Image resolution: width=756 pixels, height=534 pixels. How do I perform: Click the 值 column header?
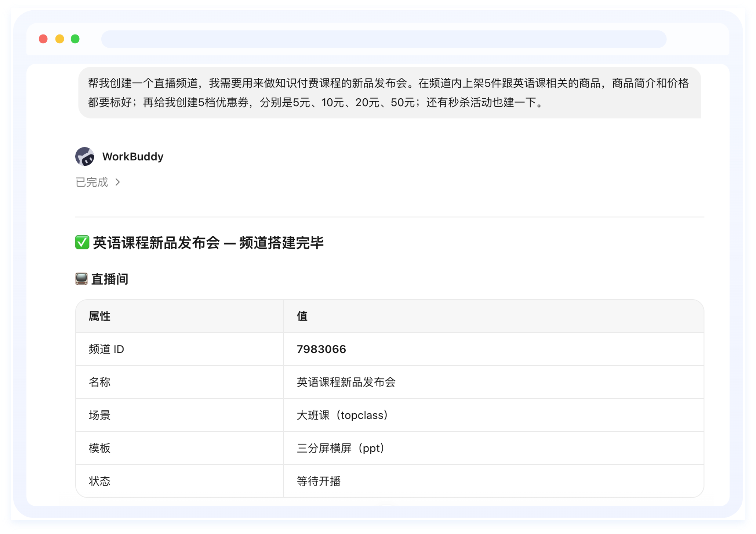click(x=302, y=316)
